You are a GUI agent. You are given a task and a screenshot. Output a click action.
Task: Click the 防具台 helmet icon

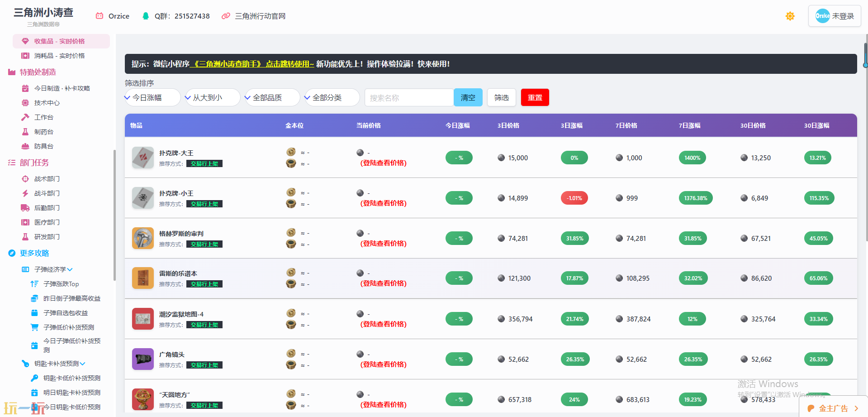pyautogui.click(x=25, y=146)
